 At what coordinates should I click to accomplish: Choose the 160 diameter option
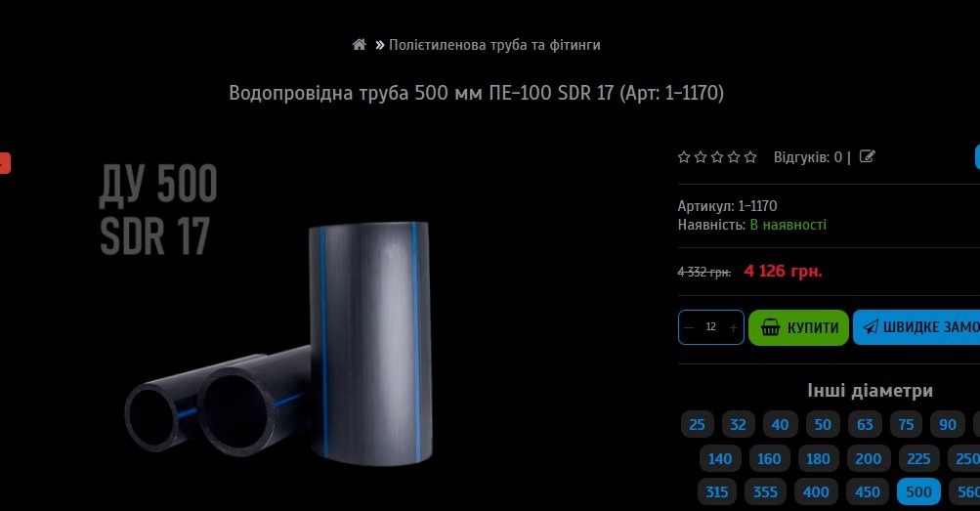769,458
